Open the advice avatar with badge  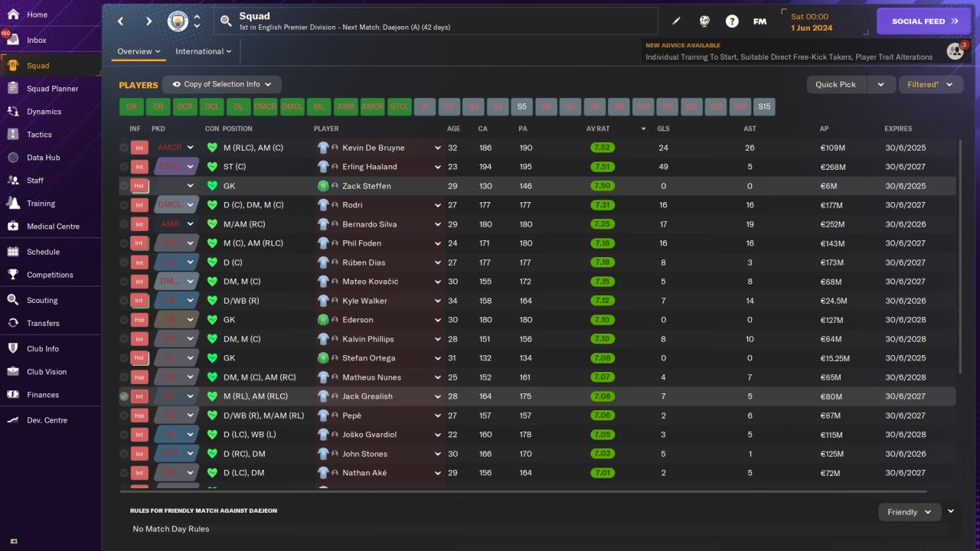[x=955, y=51]
